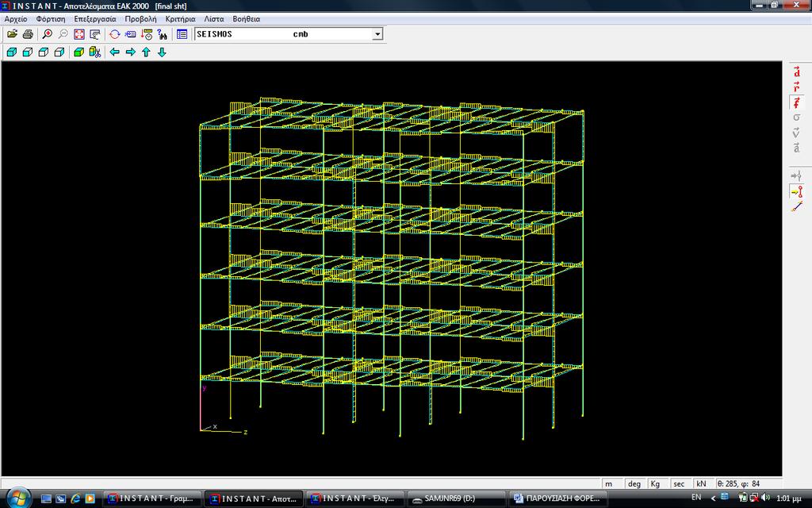Screen dimensions: 812x508
Task: Toggle the reaction vector r button
Action: click(x=796, y=87)
